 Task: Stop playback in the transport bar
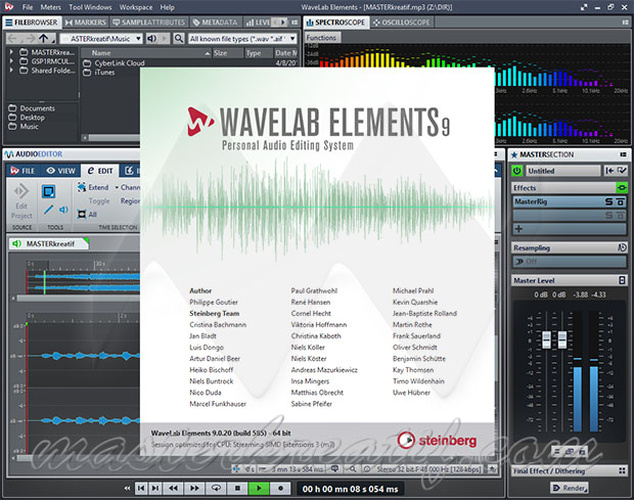click(238, 488)
